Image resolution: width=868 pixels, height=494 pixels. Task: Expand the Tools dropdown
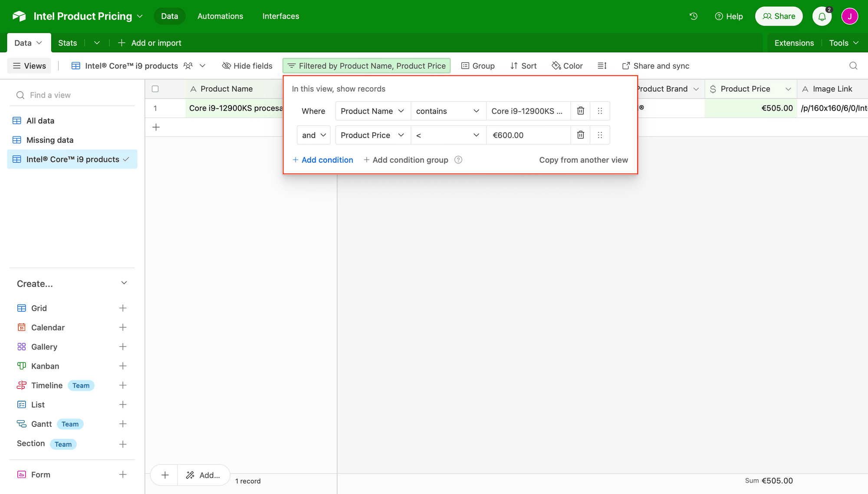tap(842, 43)
